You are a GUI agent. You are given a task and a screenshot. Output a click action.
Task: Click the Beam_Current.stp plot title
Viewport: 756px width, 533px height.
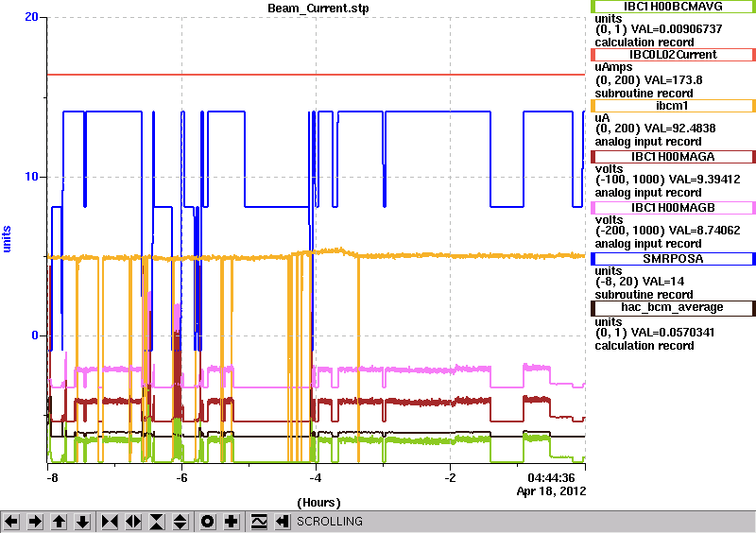[x=318, y=9]
